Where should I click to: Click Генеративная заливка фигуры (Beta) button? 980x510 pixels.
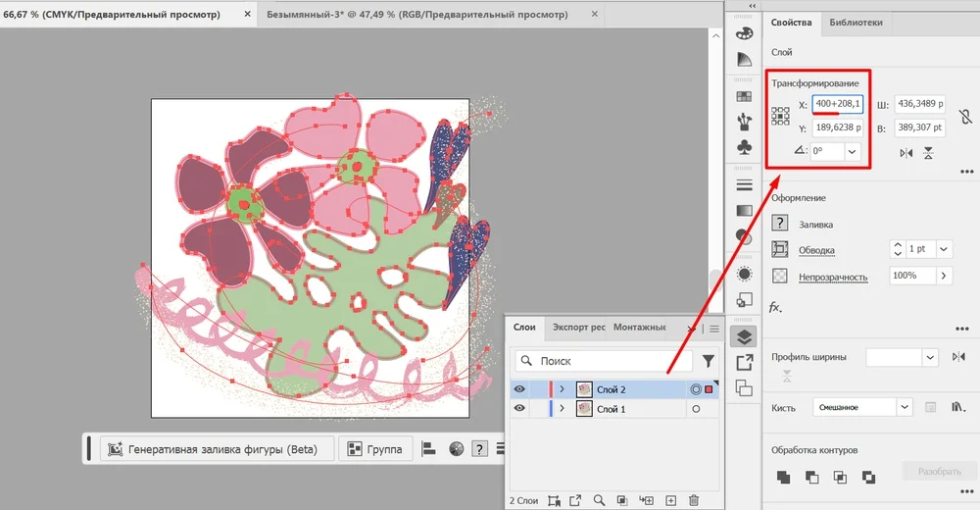[212, 449]
